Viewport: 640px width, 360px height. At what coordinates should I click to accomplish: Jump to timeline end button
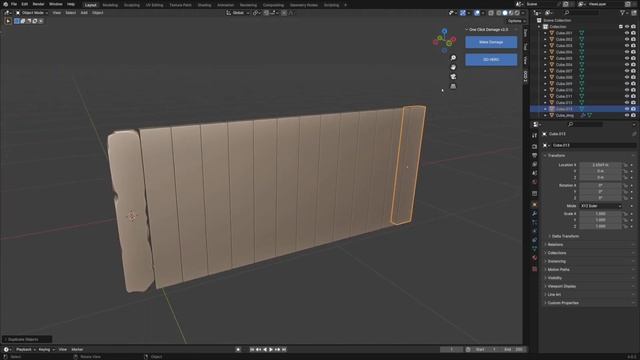[284, 349]
